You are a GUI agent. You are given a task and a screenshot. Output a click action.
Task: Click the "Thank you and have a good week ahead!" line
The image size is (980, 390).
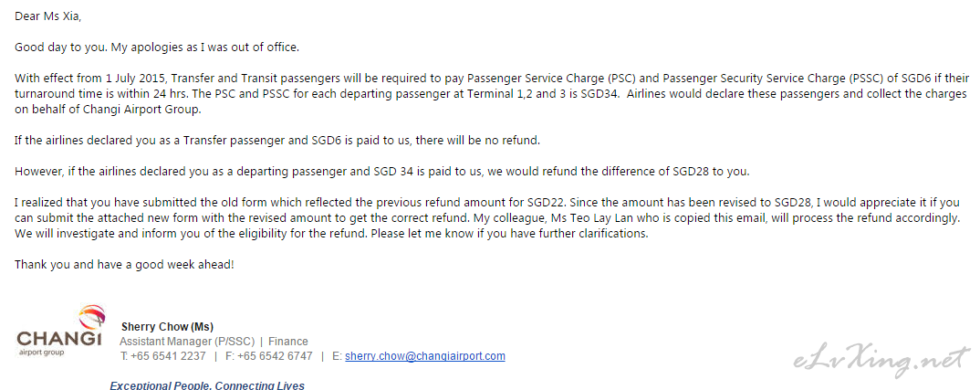tap(124, 265)
